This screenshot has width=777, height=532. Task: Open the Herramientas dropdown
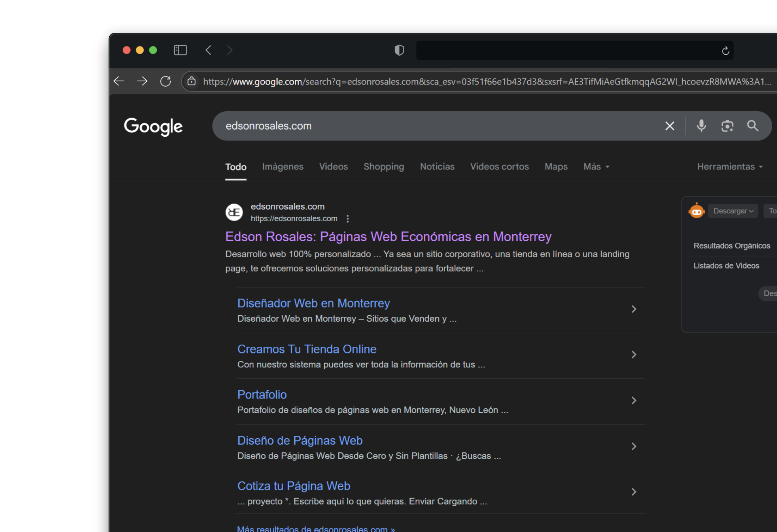[730, 167]
